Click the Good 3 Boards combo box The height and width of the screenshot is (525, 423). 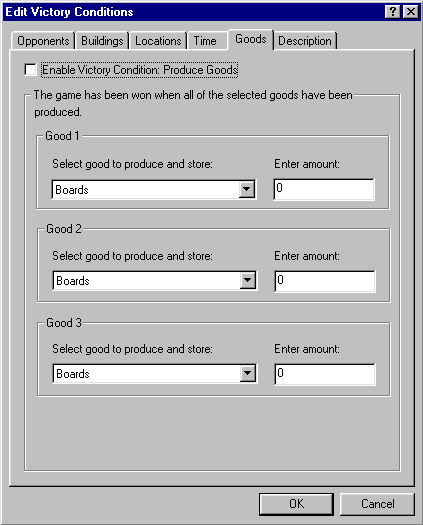pos(155,373)
